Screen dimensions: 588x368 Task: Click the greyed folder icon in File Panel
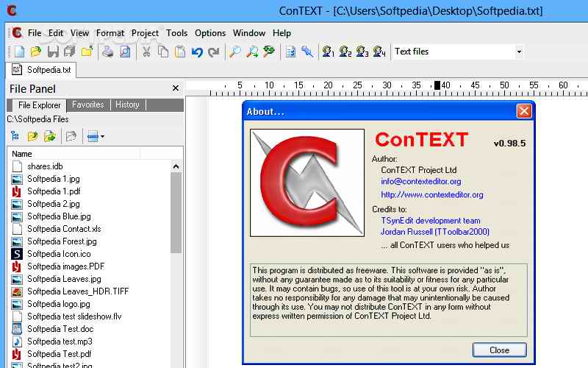tap(71, 136)
